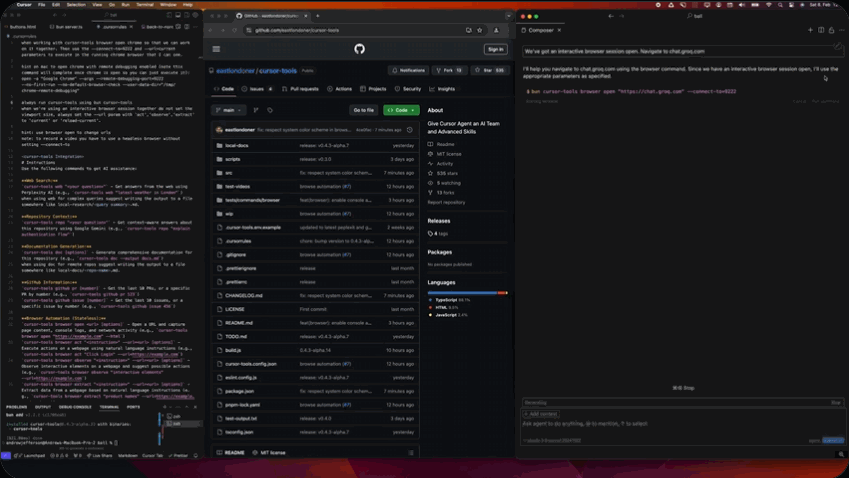Open the GitHub hamburger navigation menu
The image size is (849, 478).
point(216,49)
